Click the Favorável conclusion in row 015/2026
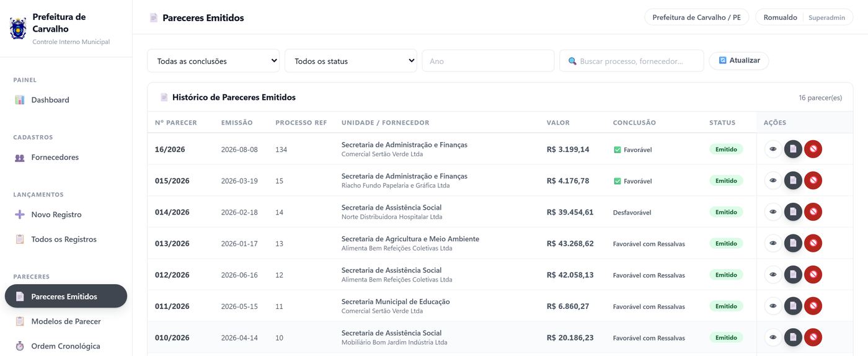Screen dimensions: 868x356 632,181
